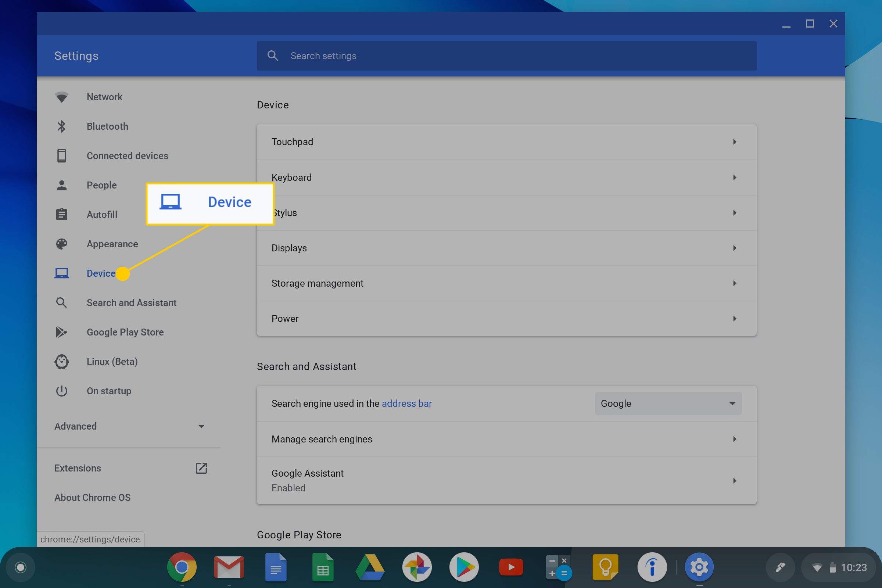Select Google search engine dropdown
The image size is (882, 588).
pyautogui.click(x=667, y=403)
